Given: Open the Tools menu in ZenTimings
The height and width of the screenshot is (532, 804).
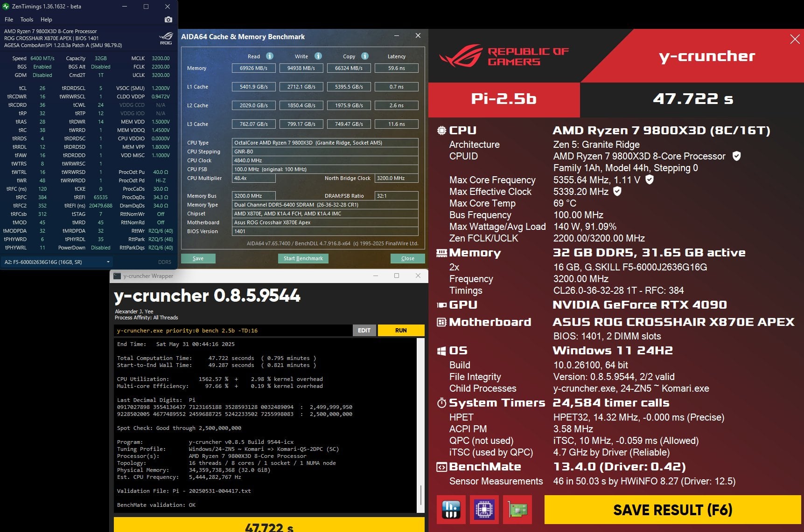Looking at the screenshot, I should [27, 20].
